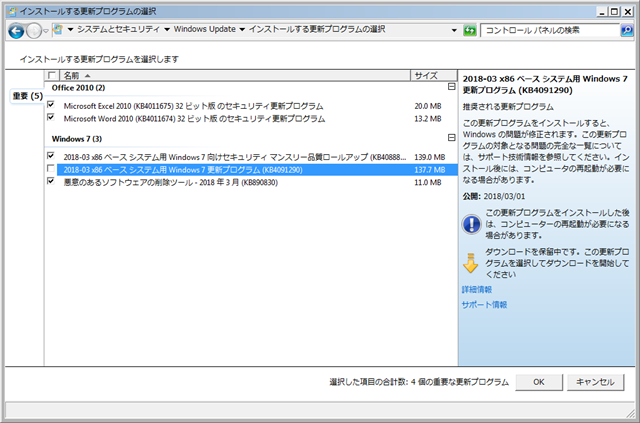
Task: Click the 推奨される更新プログラム label
Action: [508, 107]
